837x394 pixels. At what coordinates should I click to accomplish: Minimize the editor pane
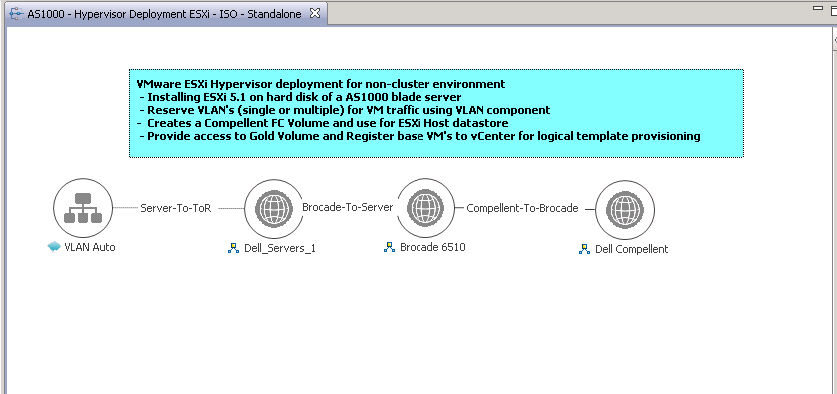tap(818, 8)
